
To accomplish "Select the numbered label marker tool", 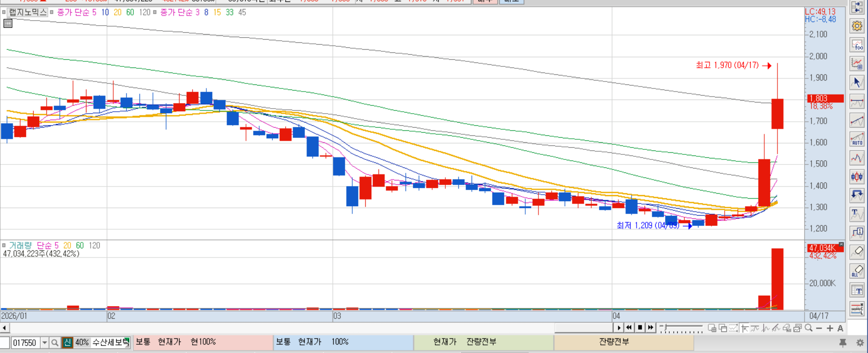I will (x=857, y=233).
